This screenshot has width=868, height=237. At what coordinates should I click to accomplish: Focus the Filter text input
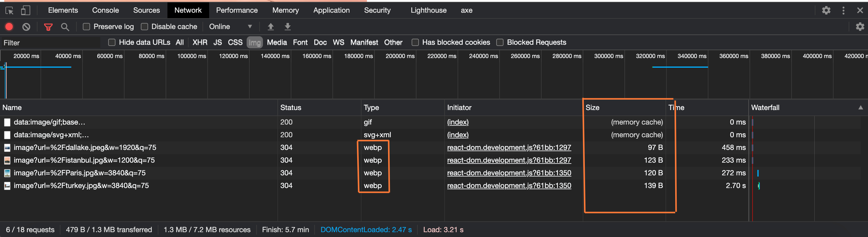(50, 43)
